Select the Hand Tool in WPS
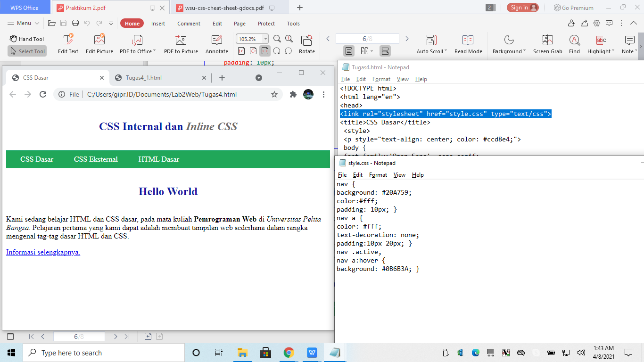This screenshot has height=362, width=644. point(27,39)
